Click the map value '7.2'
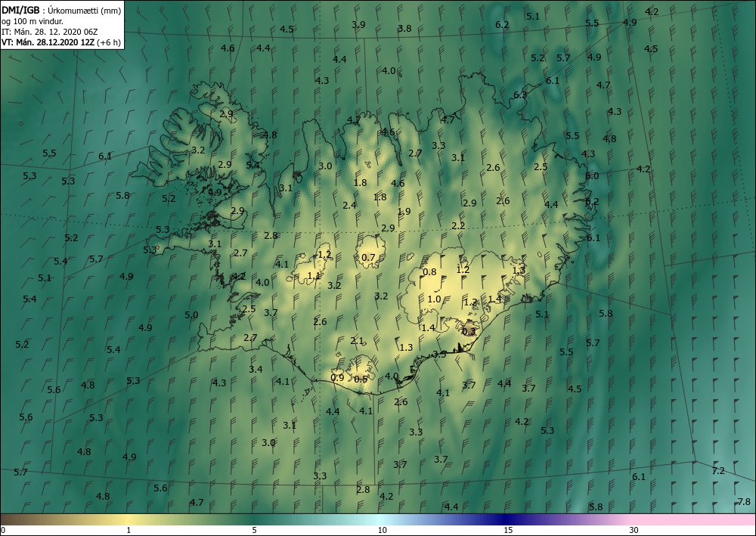 point(718,470)
